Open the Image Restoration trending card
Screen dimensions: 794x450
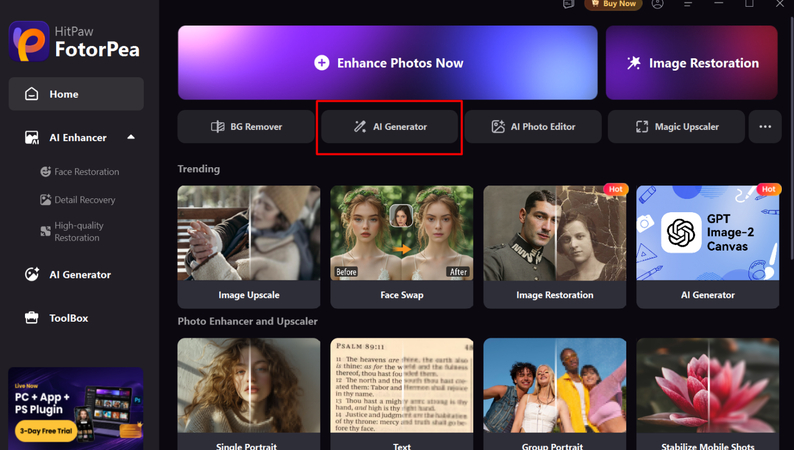(x=554, y=247)
